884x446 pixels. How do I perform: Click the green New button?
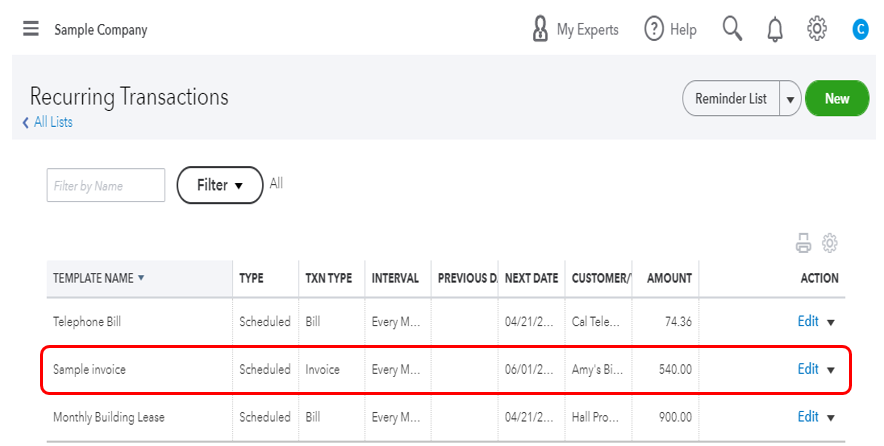click(837, 99)
